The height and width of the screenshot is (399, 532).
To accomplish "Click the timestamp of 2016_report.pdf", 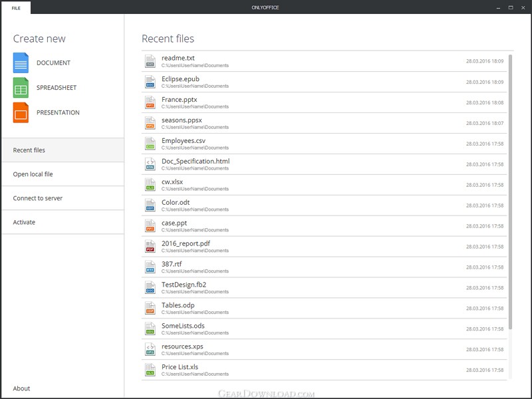I will (x=485, y=247).
